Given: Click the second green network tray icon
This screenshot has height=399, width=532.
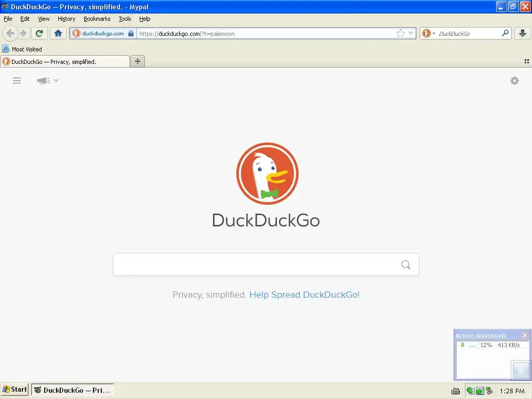Looking at the screenshot, I should pos(480,391).
